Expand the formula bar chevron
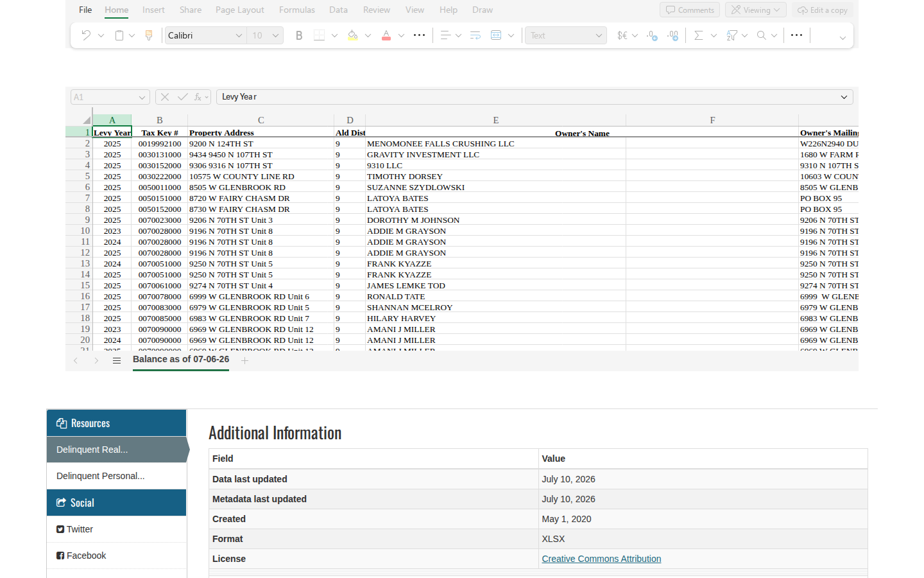The height and width of the screenshot is (578, 924). pos(844,97)
